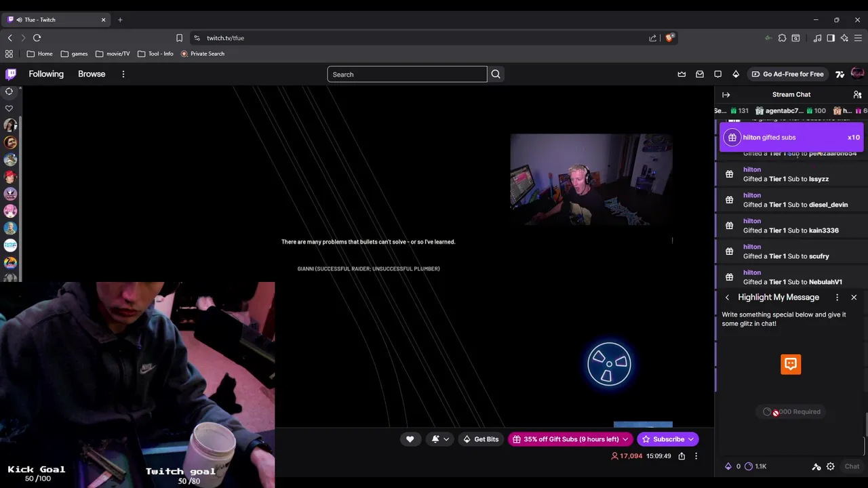This screenshot has height=488, width=868.
Task: Open kain3336 username in gift message
Action: point(824,230)
